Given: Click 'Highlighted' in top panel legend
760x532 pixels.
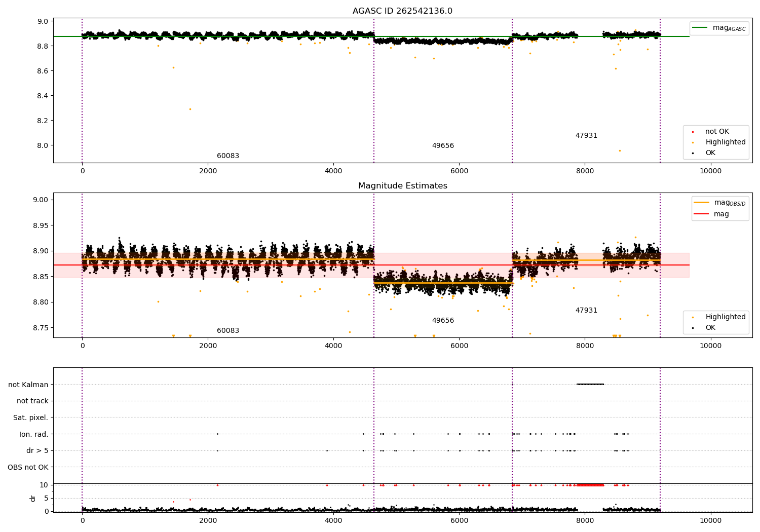Looking at the screenshot, I should tap(726, 142).
